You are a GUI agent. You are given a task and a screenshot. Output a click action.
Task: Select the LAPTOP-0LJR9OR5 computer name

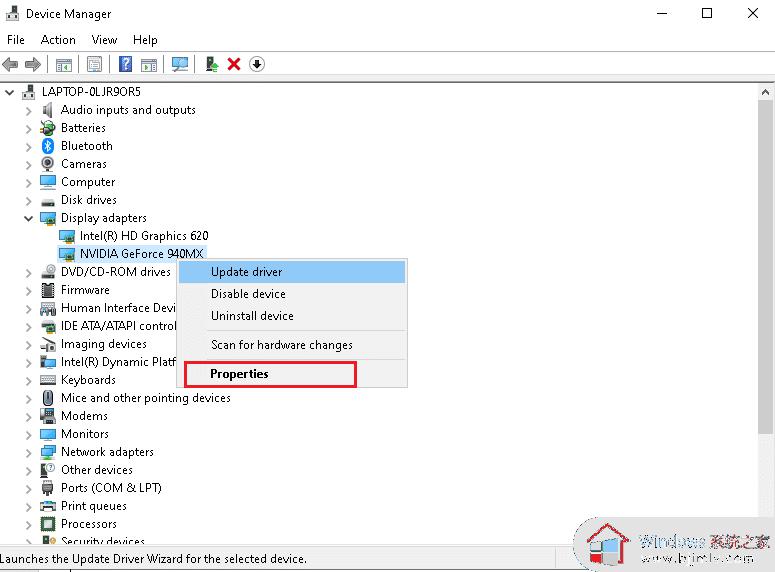[91, 92]
